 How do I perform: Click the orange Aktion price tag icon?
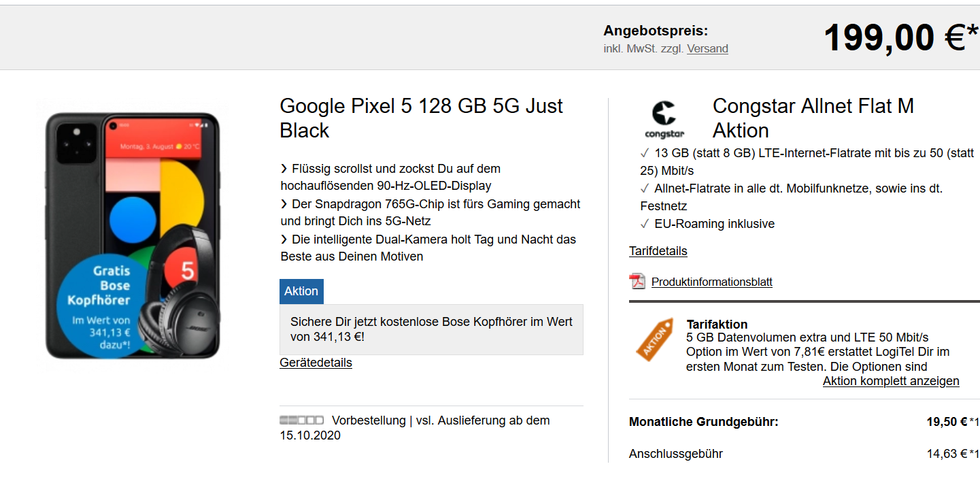[654, 340]
